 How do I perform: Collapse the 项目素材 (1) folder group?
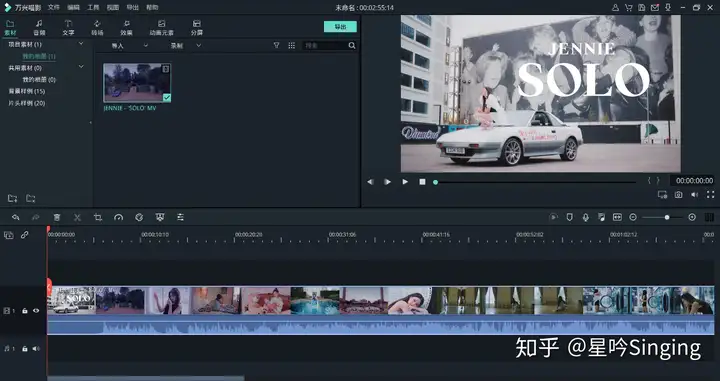(81, 44)
